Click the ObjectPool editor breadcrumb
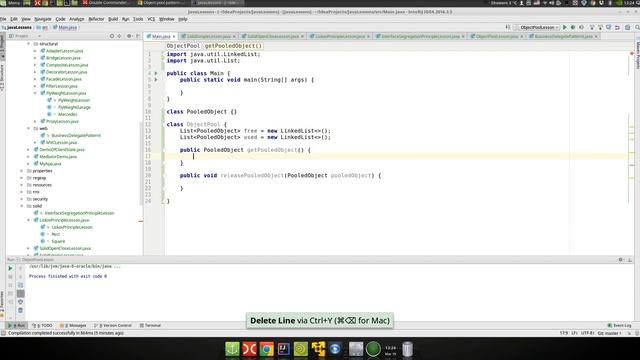Image resolution: width=640 pixels, height=360 pixels. (183, 46)
